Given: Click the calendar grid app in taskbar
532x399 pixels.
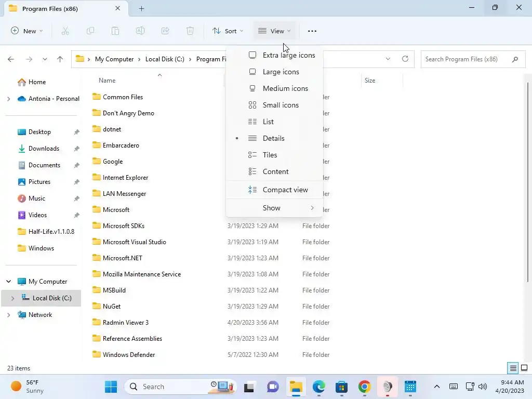Looking at the screenshot, I should click(x=410, y=387).
